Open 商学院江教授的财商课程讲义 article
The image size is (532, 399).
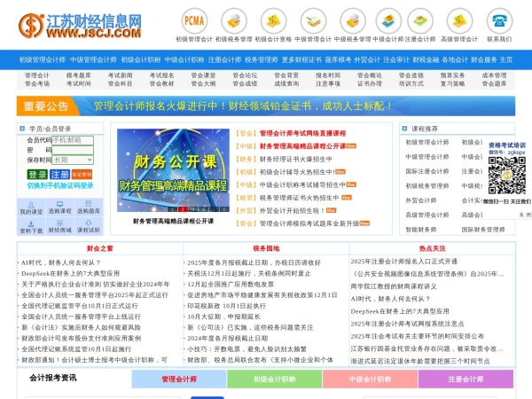(x=394, y=286)
